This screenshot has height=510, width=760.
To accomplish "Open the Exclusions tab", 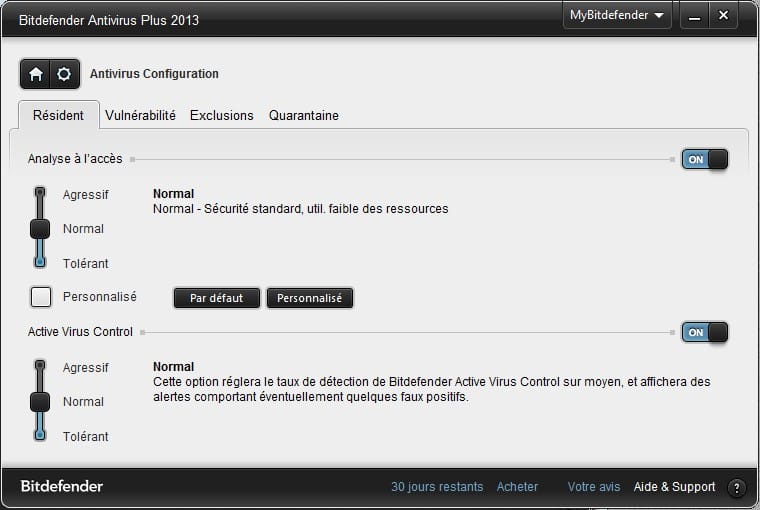I will click(222, 115).
